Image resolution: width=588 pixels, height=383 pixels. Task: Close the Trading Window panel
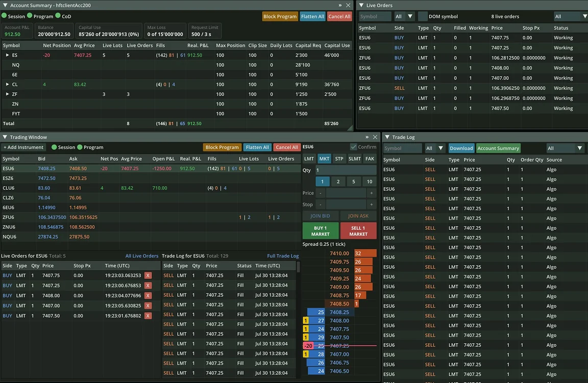click(375, 137)
